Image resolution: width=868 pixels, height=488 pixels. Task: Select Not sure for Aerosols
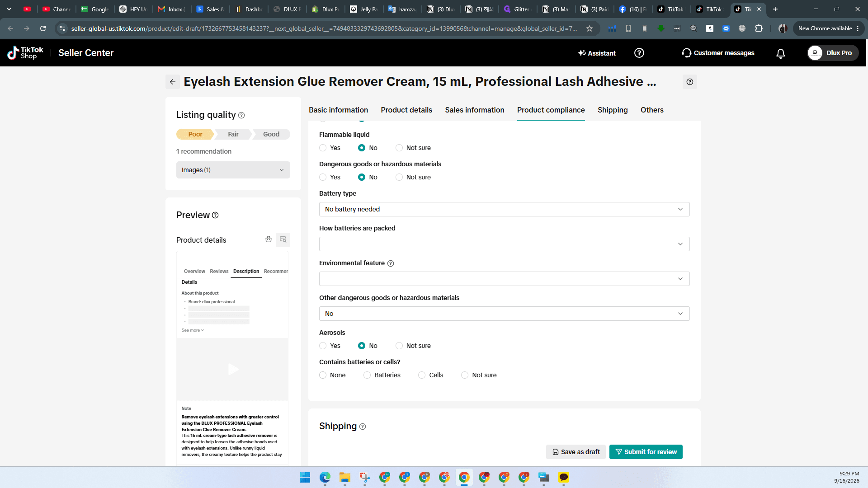click(399, 346)
